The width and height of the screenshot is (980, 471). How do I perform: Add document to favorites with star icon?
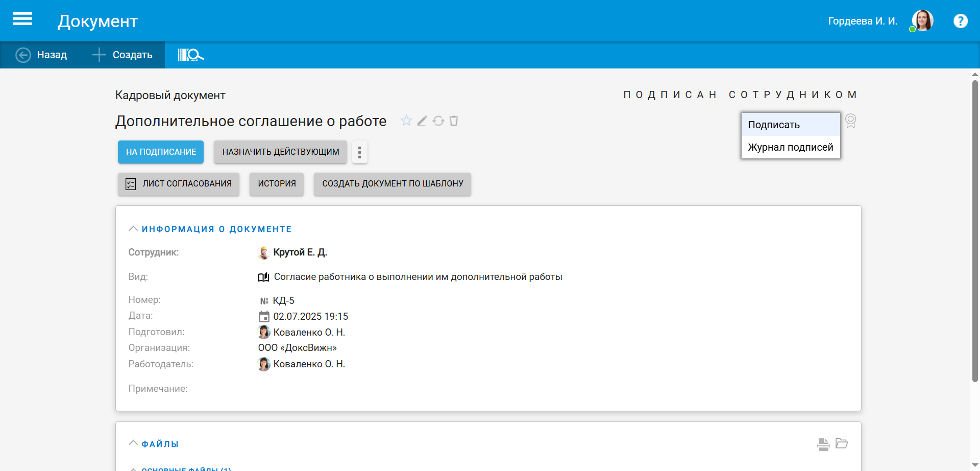[406, 121]
